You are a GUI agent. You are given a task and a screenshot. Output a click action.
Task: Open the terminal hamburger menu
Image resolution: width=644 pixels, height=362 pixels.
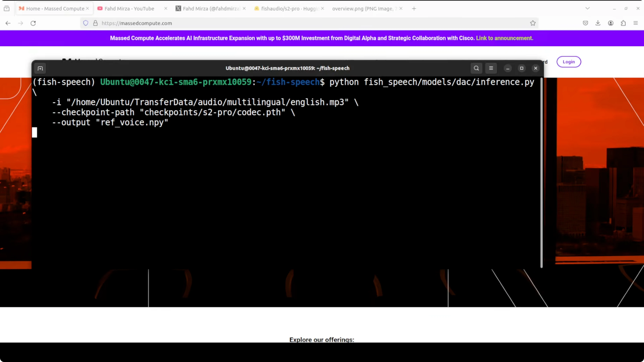tap(491, 68)
